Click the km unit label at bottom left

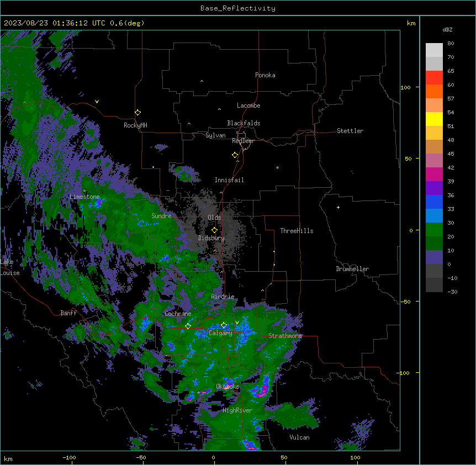coord(8,458)
